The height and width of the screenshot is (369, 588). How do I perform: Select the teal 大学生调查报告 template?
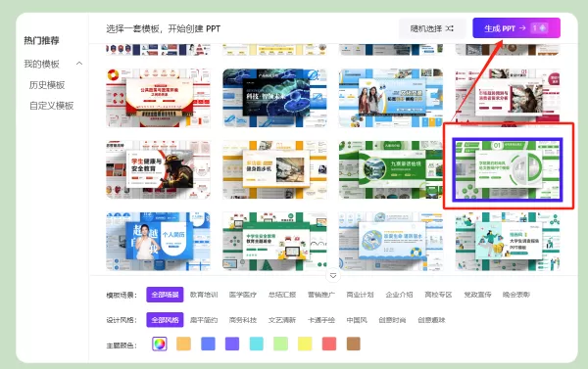point(508,242)
